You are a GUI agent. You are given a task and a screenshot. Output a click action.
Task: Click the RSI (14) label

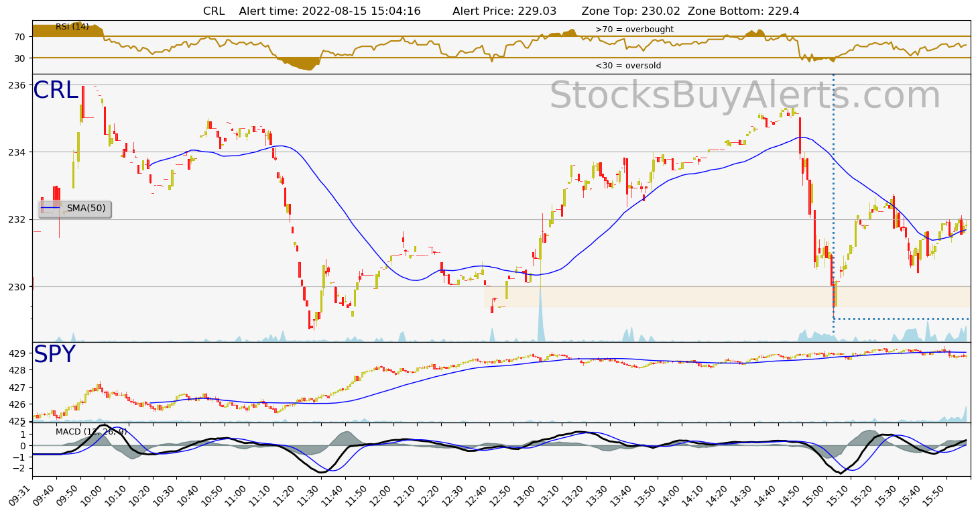click(72, 27)
